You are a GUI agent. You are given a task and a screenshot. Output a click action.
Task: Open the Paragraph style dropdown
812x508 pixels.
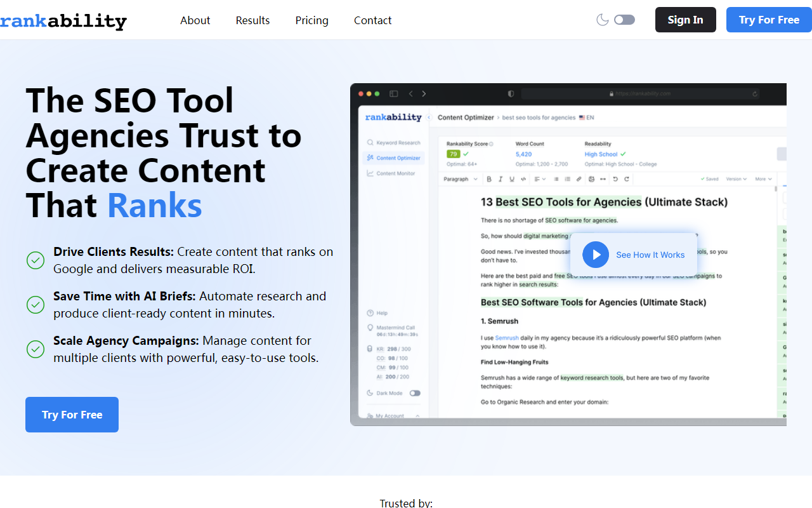[x=461, y=179]
